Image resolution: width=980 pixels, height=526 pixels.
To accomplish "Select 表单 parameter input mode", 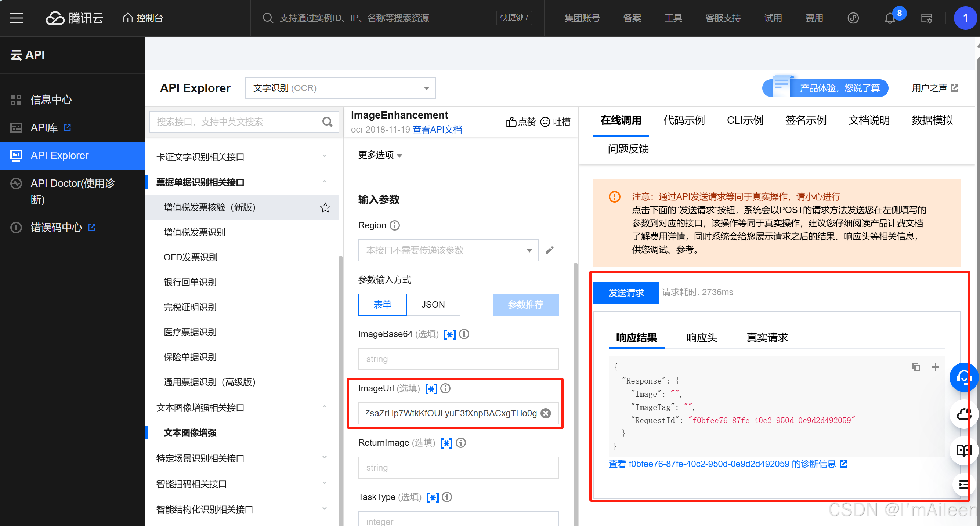I will pyautogui.click(x=382, y=304).
